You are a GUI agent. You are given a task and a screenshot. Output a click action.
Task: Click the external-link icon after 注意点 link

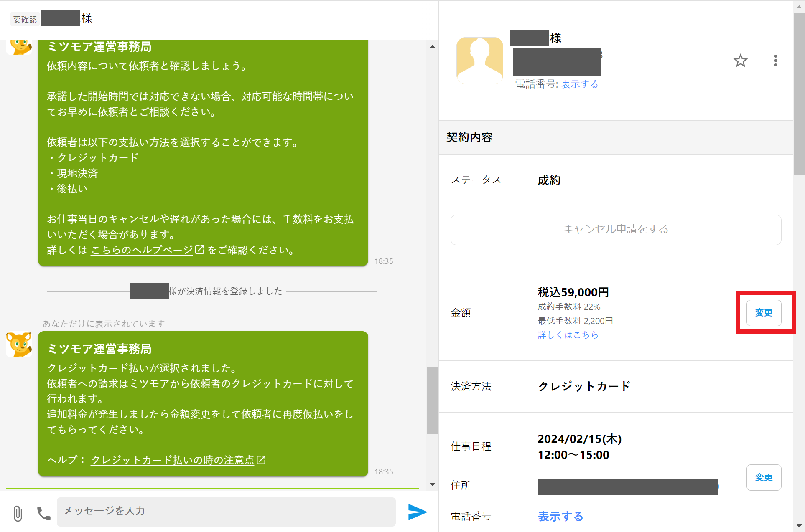[x=261, y=460]
